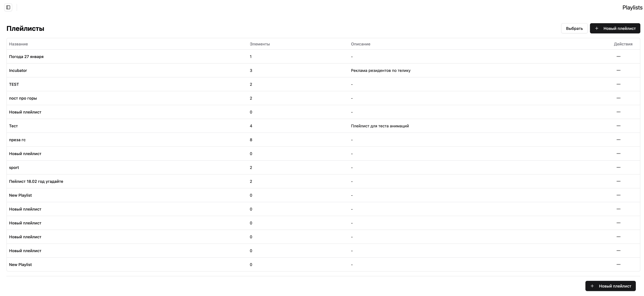
Task: Click bottom floating Новый плейлист button
Action: coord(610,286)
